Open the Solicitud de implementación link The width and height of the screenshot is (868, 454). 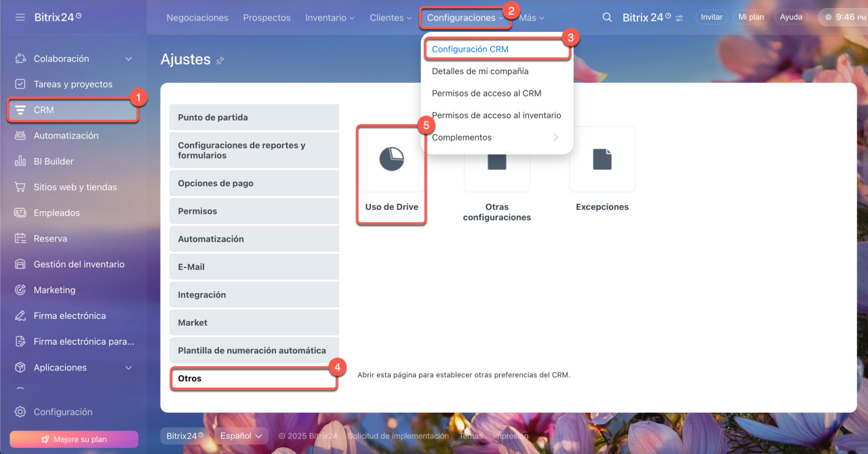398,436
